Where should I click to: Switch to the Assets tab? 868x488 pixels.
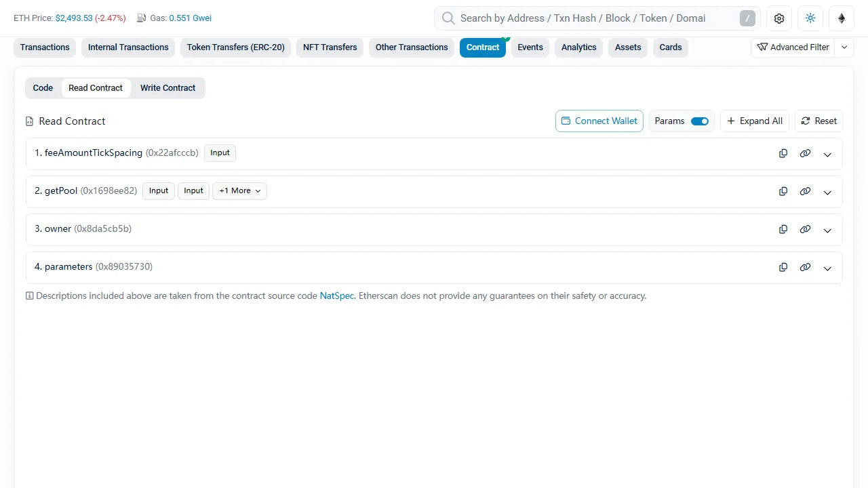[628, 47]
